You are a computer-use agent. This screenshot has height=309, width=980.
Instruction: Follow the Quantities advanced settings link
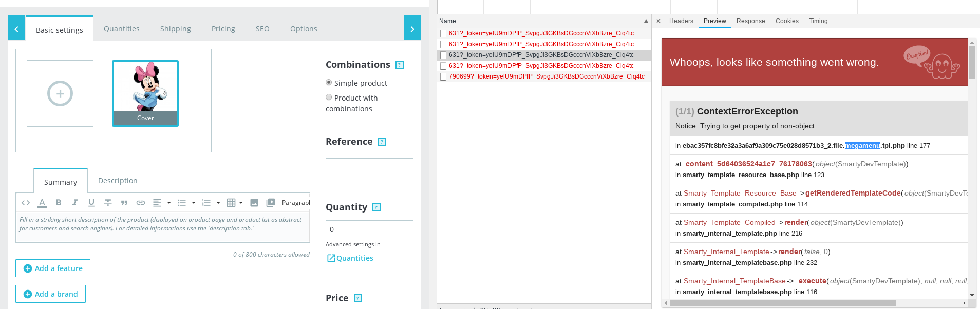click(x=350, y=258)
